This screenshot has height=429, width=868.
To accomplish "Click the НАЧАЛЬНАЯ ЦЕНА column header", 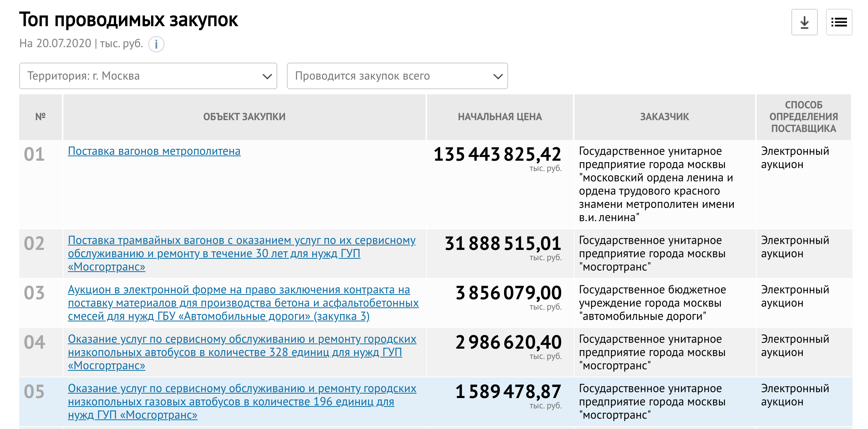I will click(x=500, y=117).
